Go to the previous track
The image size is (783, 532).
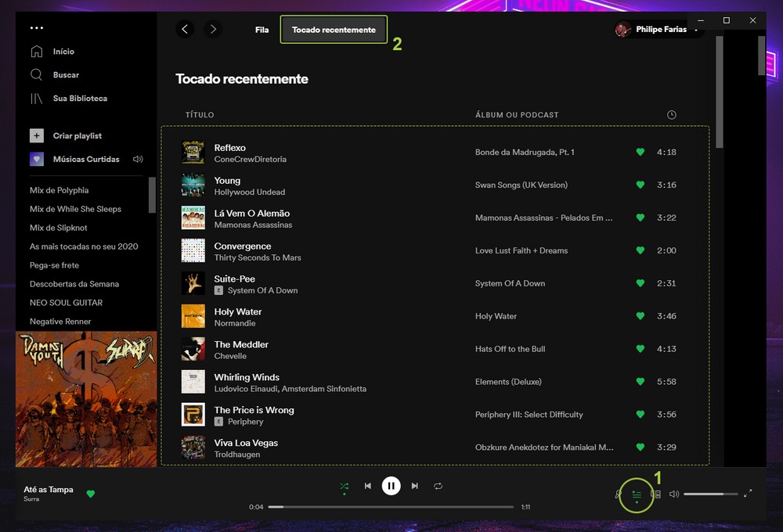(x=367, y=486)
